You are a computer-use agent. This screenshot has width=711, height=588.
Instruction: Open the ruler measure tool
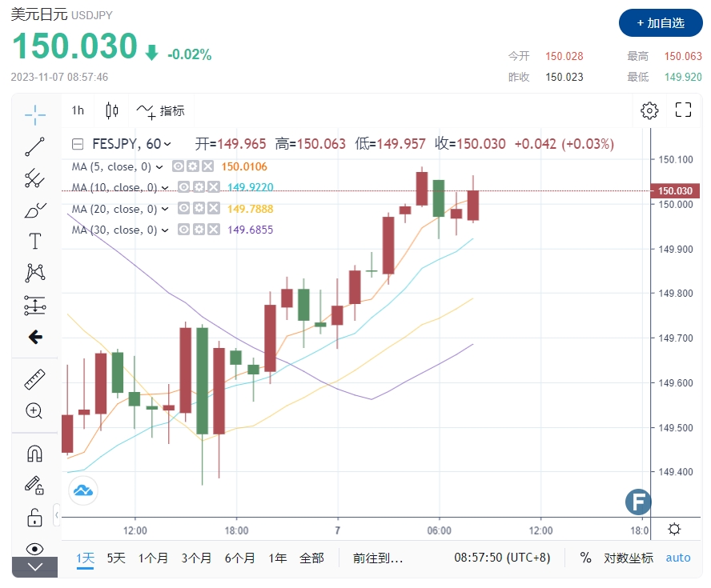(34, 379)
